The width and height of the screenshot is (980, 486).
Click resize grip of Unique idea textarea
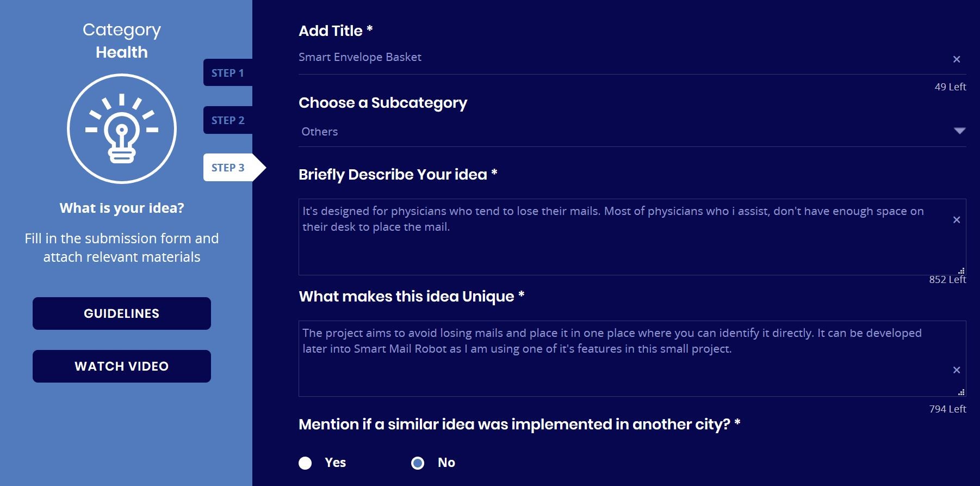pos(961,392)
